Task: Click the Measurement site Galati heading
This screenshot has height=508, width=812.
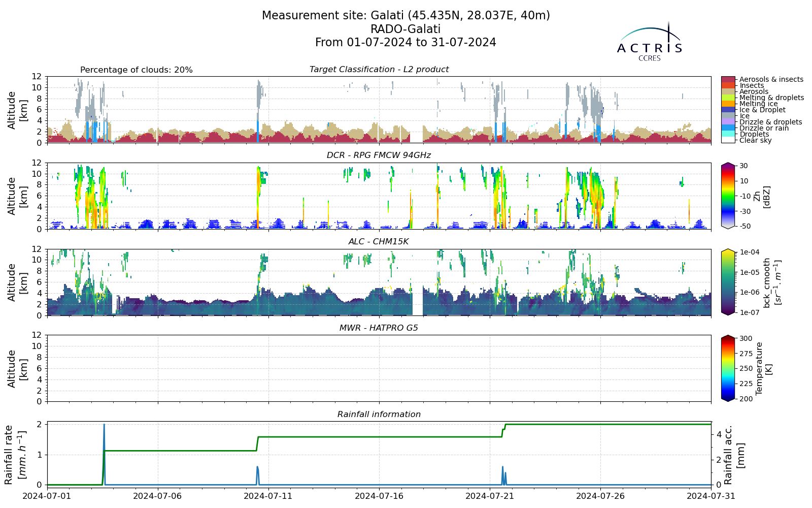Action: 405,16
